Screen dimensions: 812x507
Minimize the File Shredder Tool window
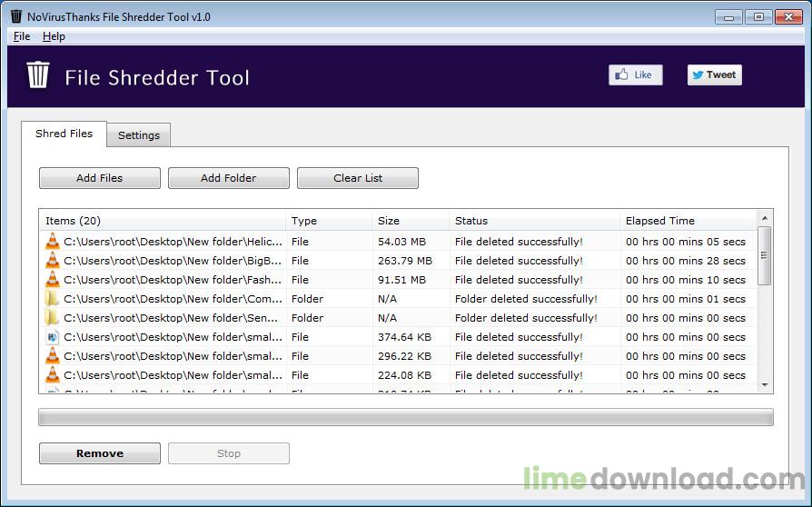728,17
